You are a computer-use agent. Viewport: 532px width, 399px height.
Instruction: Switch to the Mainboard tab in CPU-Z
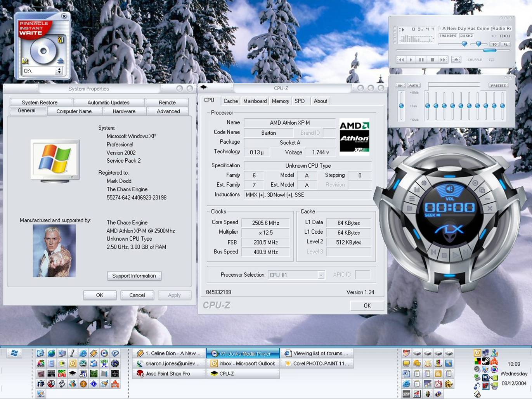point(255,101)
